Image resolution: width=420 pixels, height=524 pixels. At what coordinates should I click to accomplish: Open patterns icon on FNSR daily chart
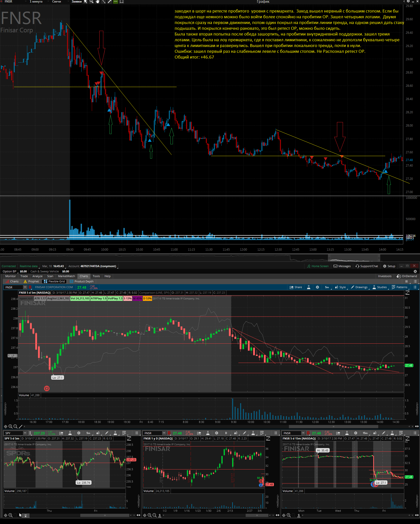tap(262, 433)
